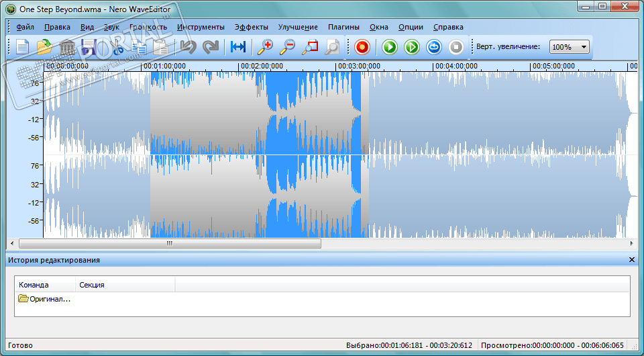Image resolution: width=644 pixels, height=356 pixels.
Task: Maximize the Nero WaveEditor window
Action: (x=602, y=6)
